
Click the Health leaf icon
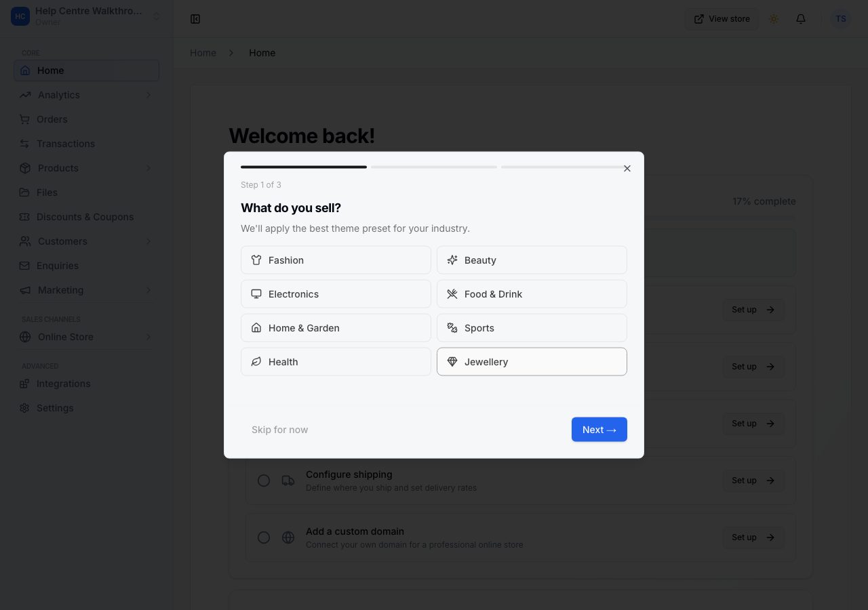(256, 362)
